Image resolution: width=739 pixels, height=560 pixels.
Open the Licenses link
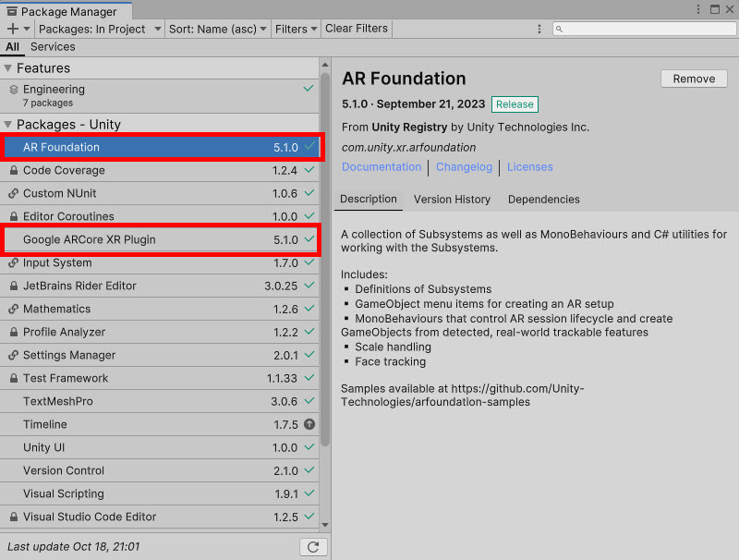pyautogui.click(x=529, y=167)
